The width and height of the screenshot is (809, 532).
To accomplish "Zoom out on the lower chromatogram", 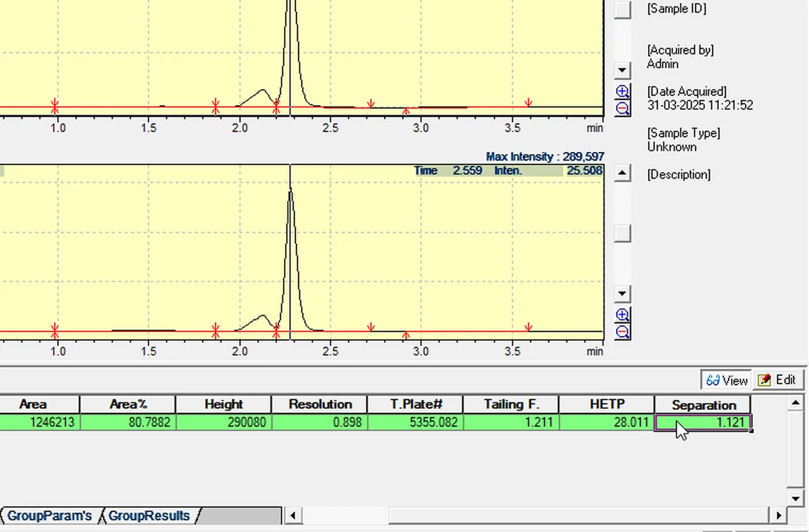I will pyautogui.click(x=623, y=331).
